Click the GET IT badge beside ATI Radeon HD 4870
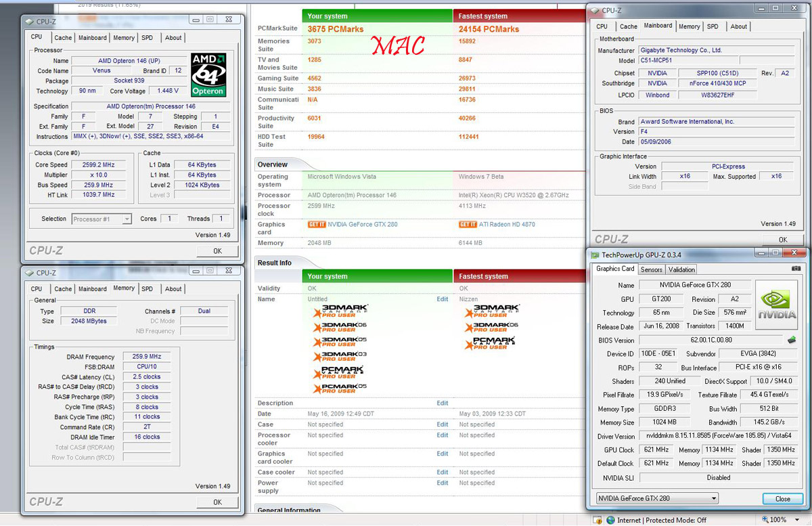Screen dimensions: 812x526 468,224
